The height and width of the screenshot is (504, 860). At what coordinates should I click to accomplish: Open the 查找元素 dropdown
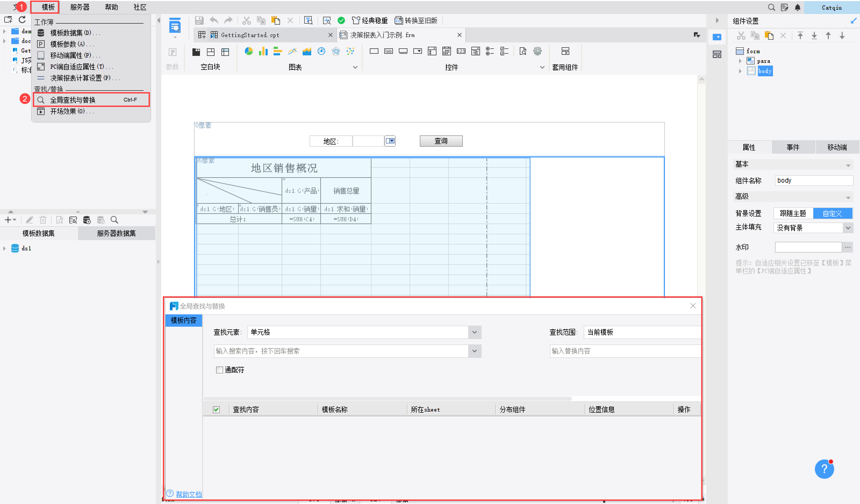474,332
